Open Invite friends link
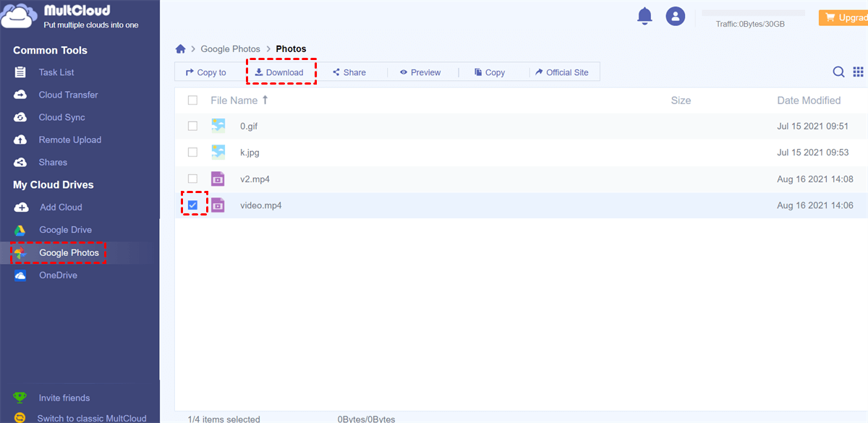 (64, 398)
